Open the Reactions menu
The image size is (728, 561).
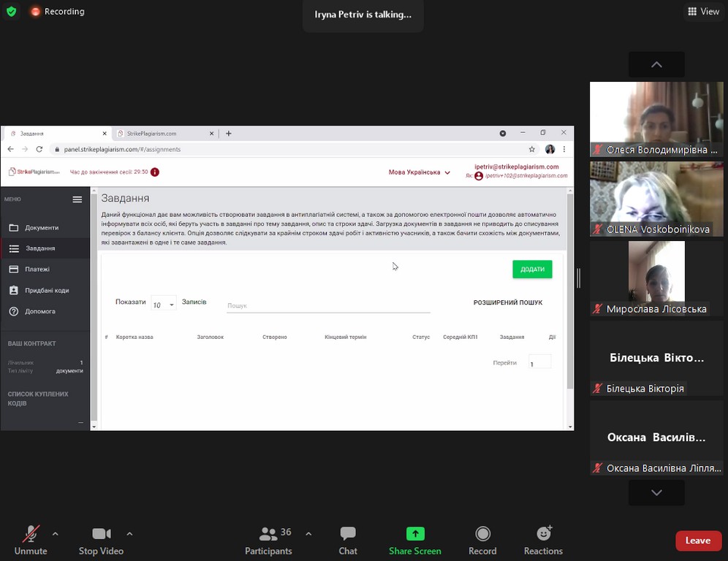pos(543,535)
